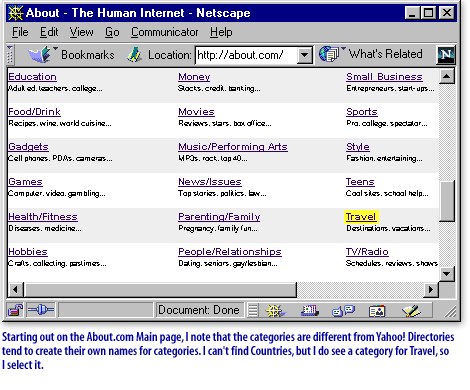This screenshot has width=470, height=390.
Task: Open the Games category link
Action: (x=25, y=182)
